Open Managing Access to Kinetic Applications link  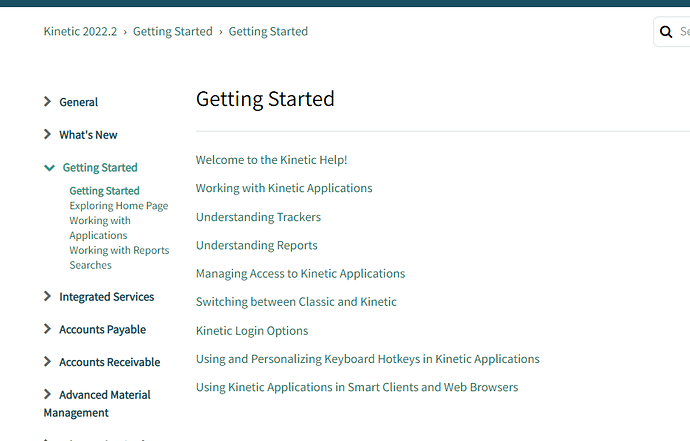301,274
